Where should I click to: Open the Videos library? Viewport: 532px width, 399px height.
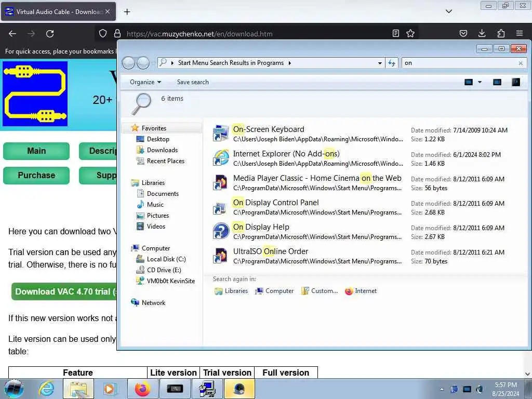156,227
